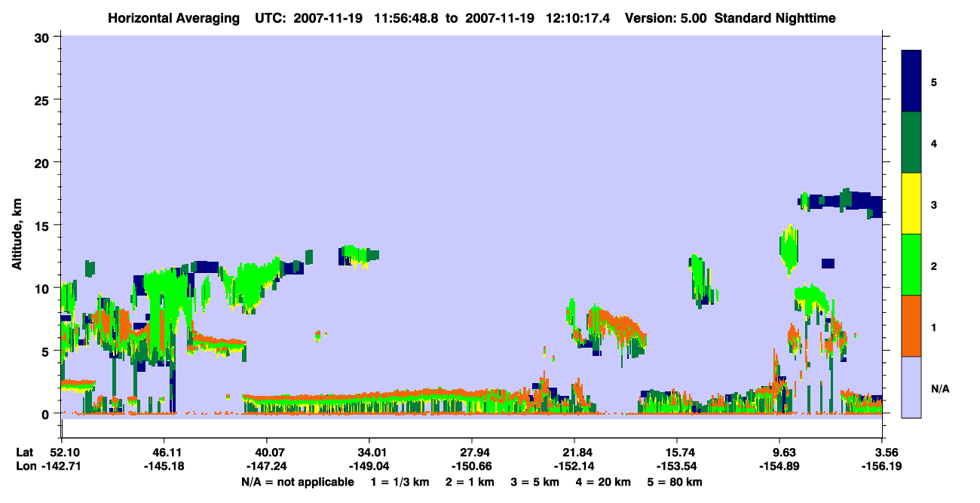This screenshot has width=980, height=503.
Task: Click longitude value -153.54
Action: (x=677, y=466)
